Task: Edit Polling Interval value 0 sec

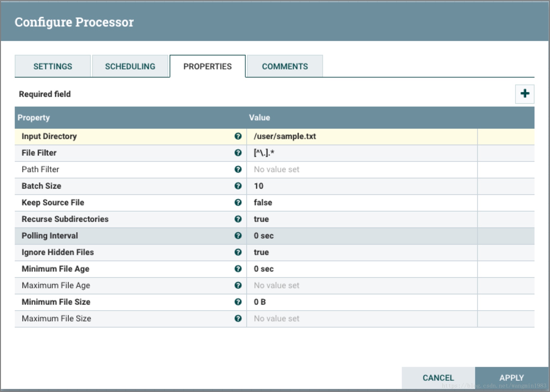Action: click(x=362, y=236)
